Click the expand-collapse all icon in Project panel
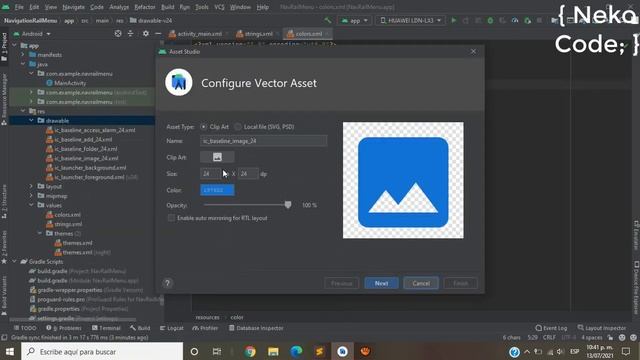The height and width of the screenshot is (360, 640). (131, 33)
